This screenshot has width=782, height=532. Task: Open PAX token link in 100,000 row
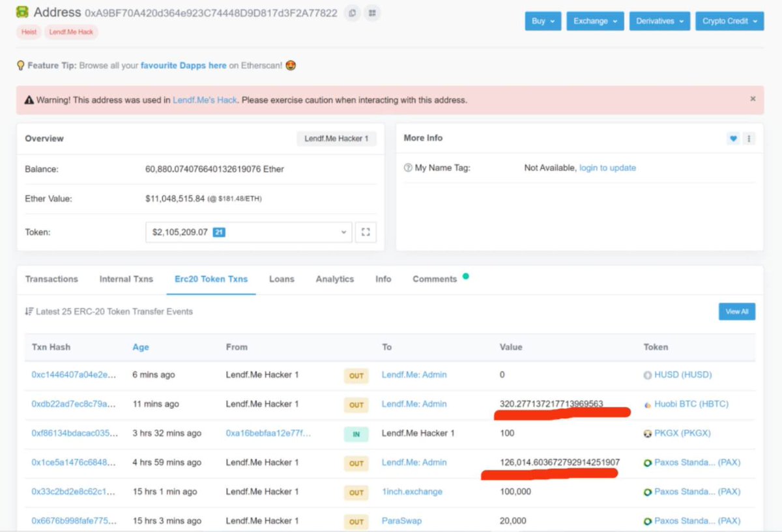tap(697, 492)
